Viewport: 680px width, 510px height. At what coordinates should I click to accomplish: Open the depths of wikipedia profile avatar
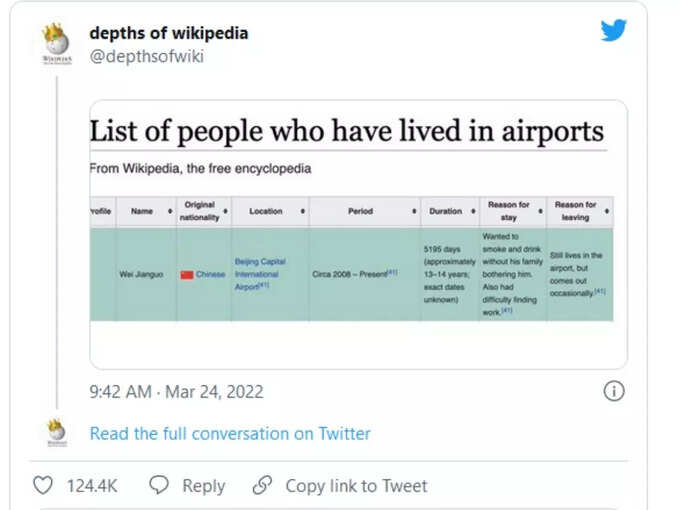pos(57,43)
